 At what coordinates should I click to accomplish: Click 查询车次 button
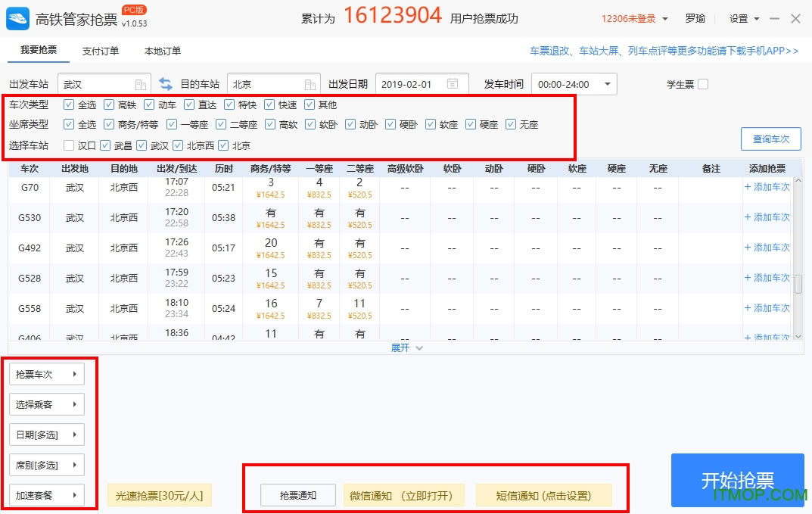[770, 139]
